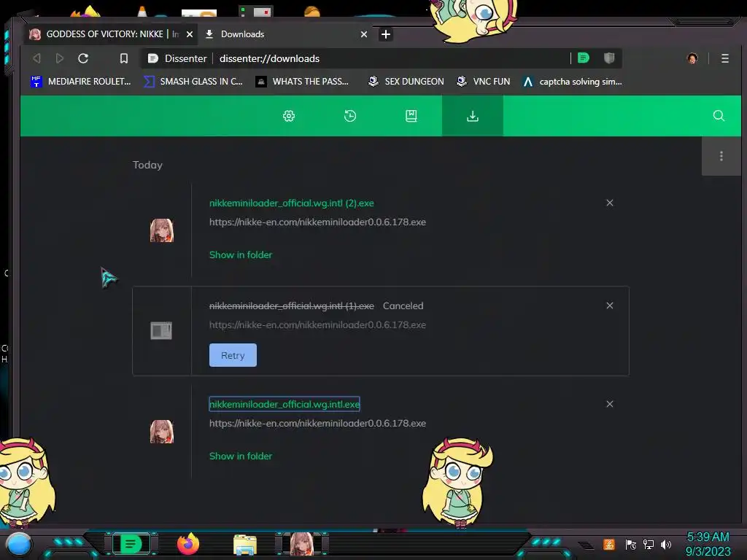747x560 pixels.
Task: Click the gray file icon of the canceled download
Action: coord(161,330)
